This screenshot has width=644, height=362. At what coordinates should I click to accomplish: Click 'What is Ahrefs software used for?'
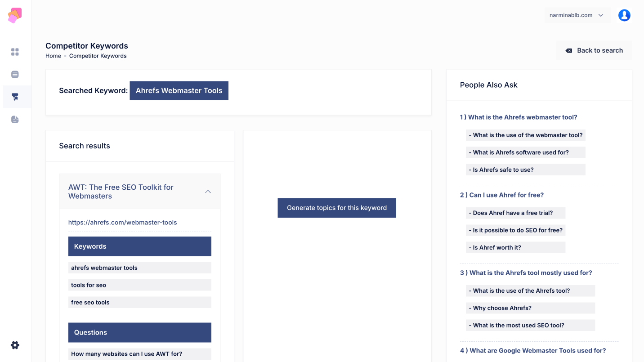tap(526, 152)
